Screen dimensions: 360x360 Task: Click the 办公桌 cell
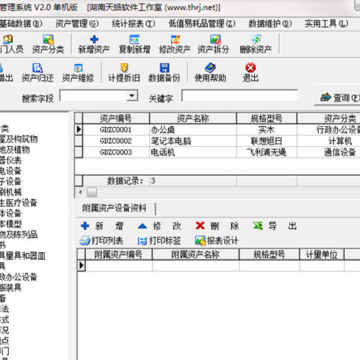pos(193,130)
